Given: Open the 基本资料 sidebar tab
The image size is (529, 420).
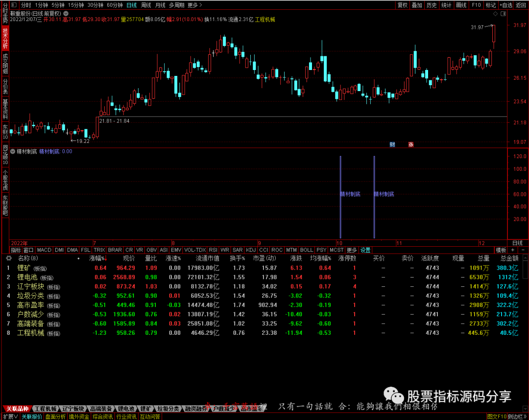Looking at the screenshot, I should click(5, 109).
